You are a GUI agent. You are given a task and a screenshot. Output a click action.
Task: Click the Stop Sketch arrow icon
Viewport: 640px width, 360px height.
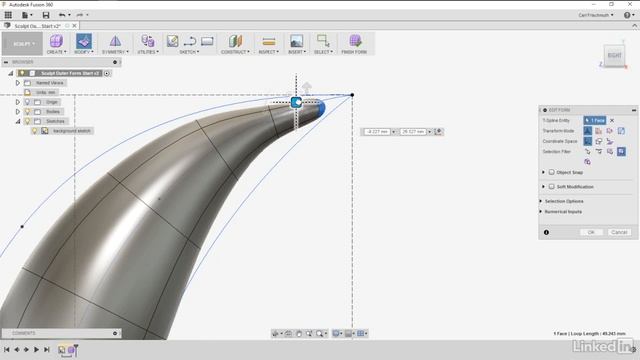point(190,41)
